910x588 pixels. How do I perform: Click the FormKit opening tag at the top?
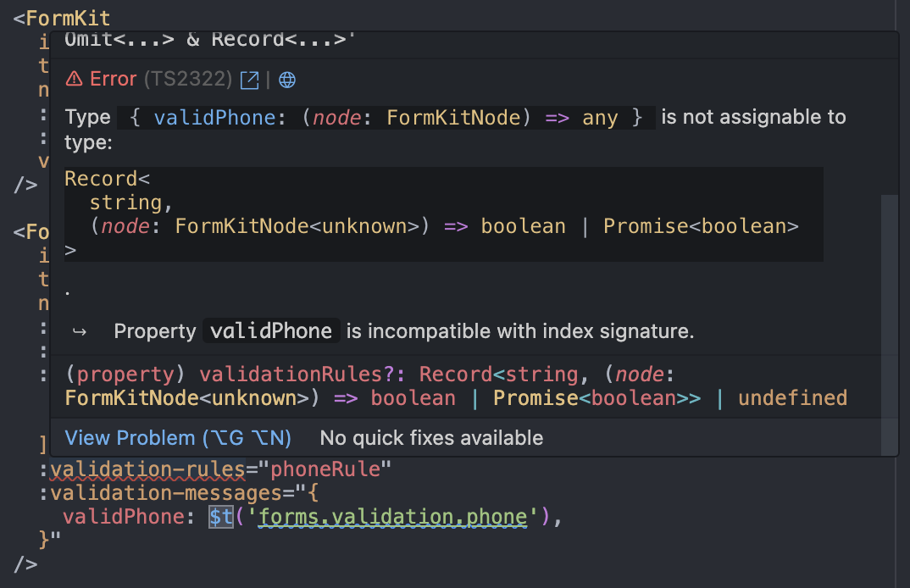coord(62,18)
